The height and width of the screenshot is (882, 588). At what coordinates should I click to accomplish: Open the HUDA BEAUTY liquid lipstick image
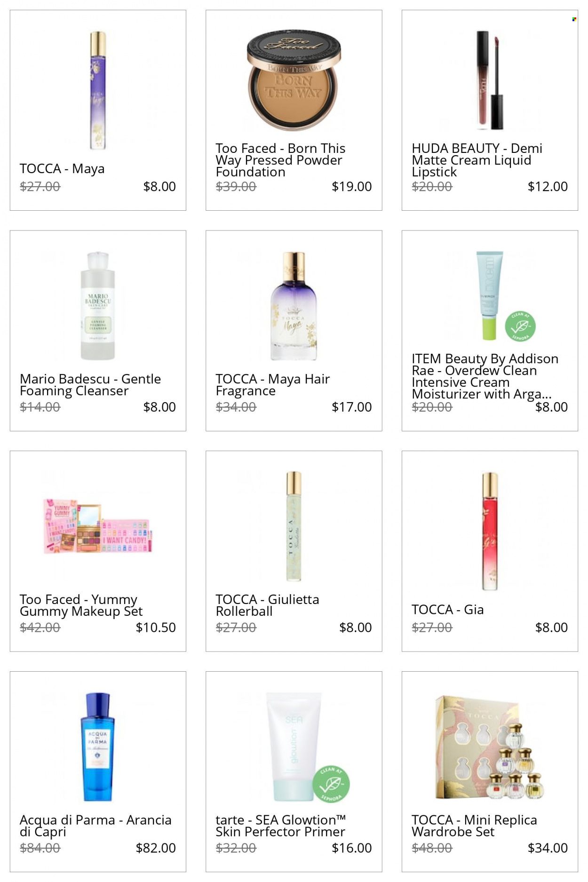490,80
